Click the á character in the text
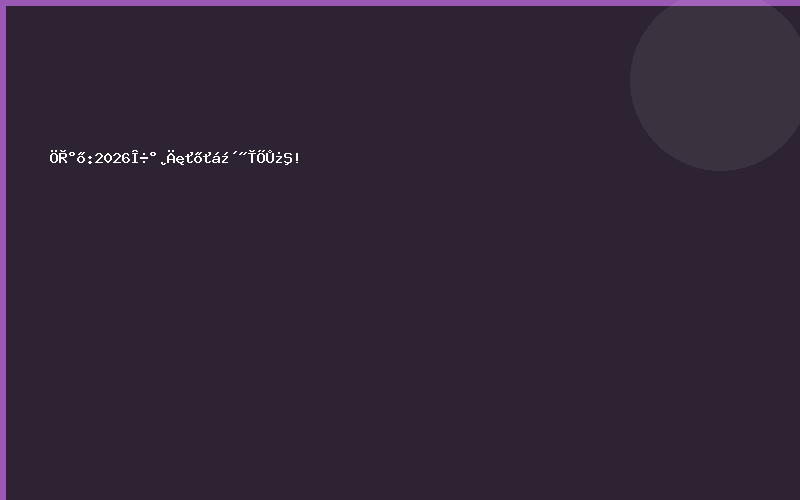 point(210,157)
